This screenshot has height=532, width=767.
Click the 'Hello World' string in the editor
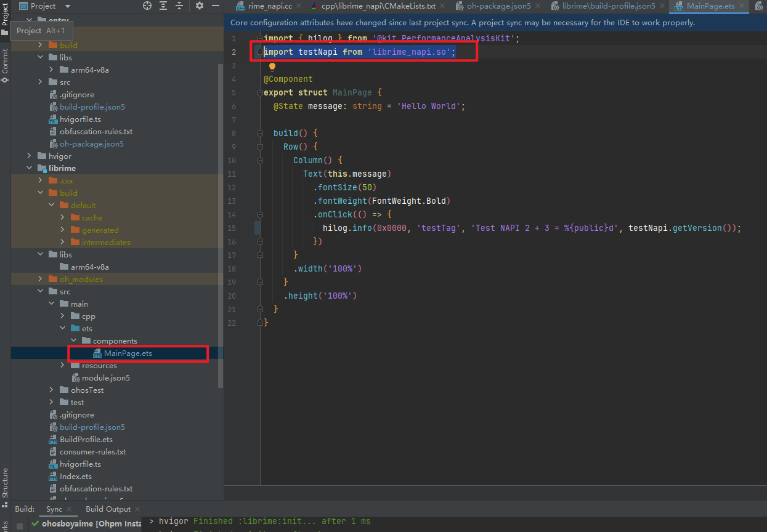coord(429,107)
